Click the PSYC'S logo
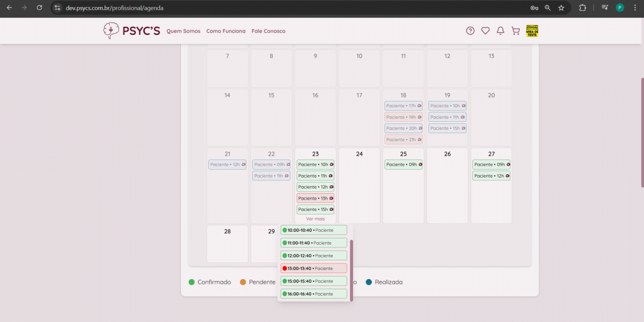 click(131, 31)
